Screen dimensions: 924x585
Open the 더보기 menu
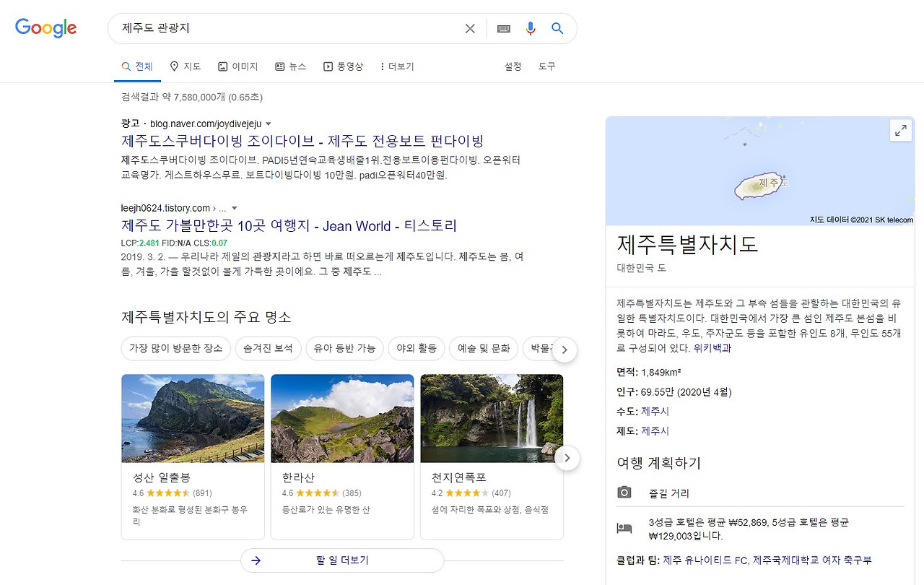[x=397, y=66]
